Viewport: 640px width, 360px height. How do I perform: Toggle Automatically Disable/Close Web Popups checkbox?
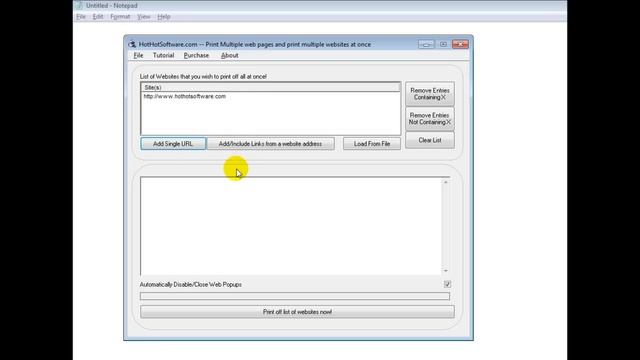pyautogui.click(x=447, y=284)
